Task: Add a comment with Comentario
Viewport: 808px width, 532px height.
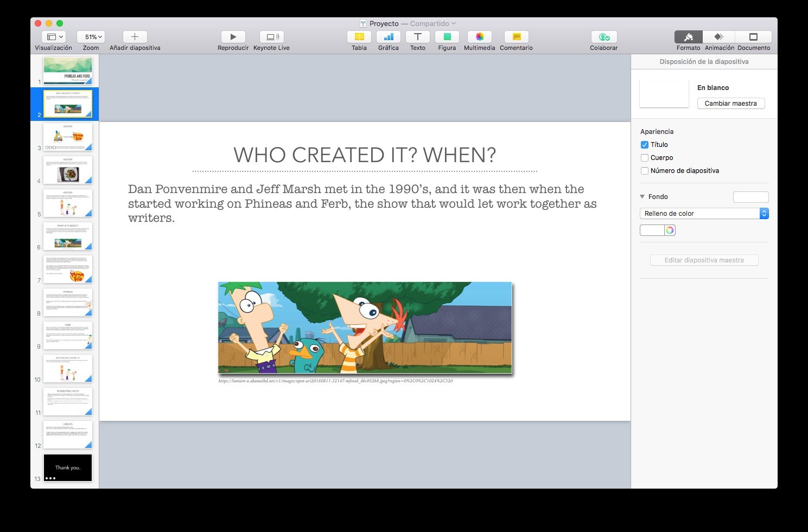Action: tap(517, 37)
